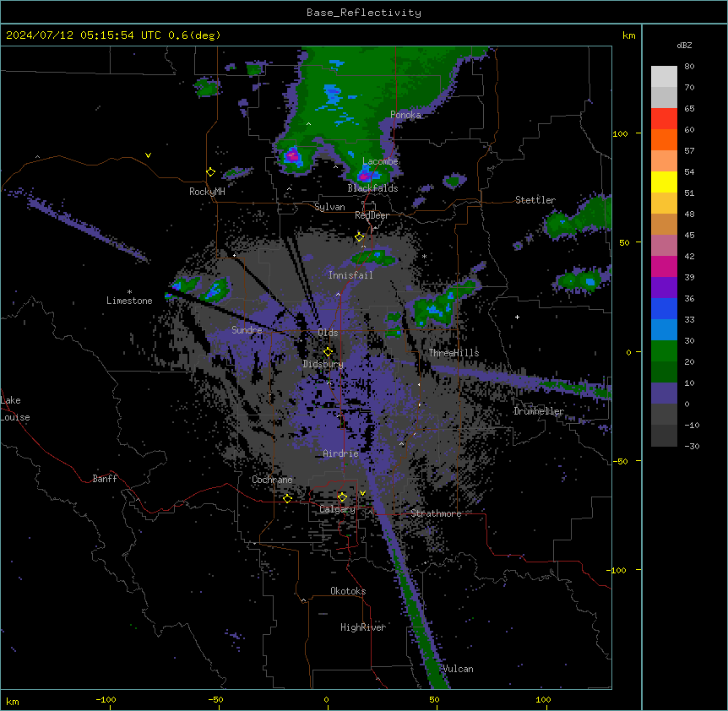Select the 0 dBZ purple legend swatch
This screenshot has height=711, width=728.
tap(664, 393)
